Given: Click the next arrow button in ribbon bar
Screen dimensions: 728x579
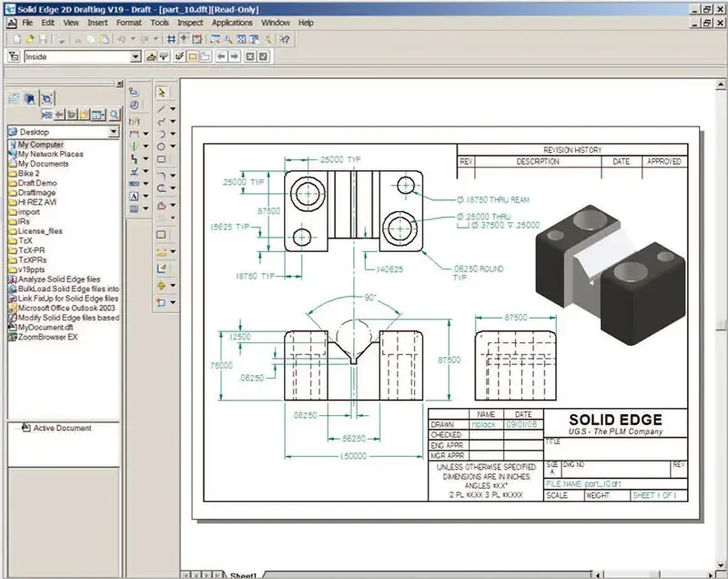Looking at the screenshot, I should pos(235,56).
